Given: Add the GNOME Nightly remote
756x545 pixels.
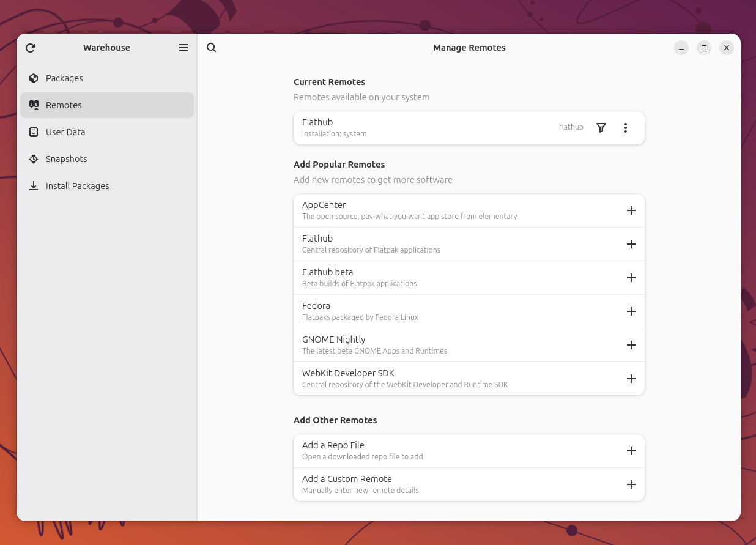Looking at the screenshot, I should pyautogui.click(x=631, y=345).
